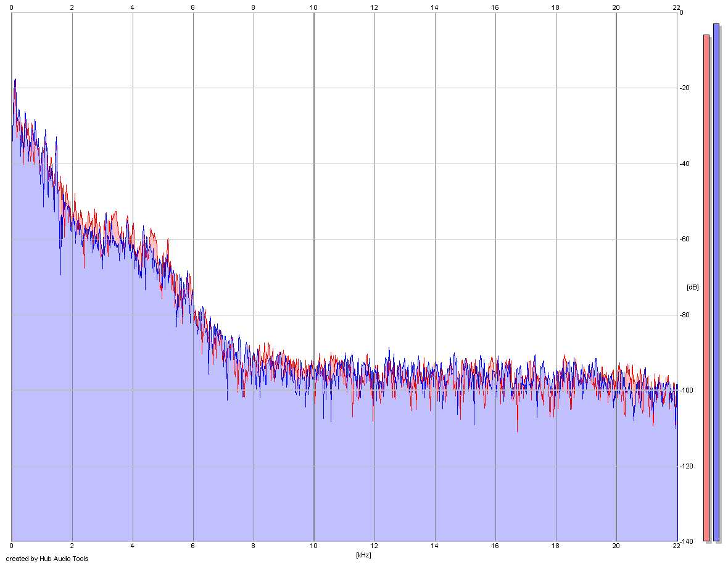Click the -140 dB scale label
728x566 pixels.
point(686,541)
